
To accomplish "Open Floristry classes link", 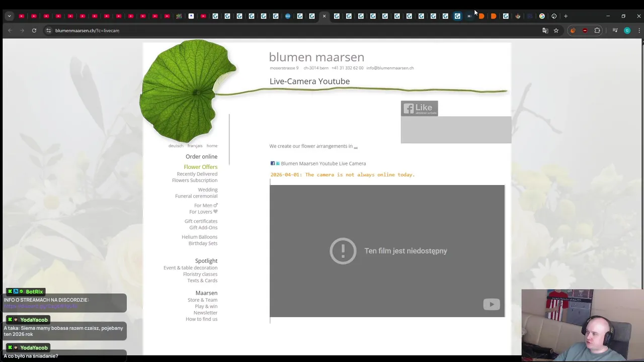I will point(200,275).
